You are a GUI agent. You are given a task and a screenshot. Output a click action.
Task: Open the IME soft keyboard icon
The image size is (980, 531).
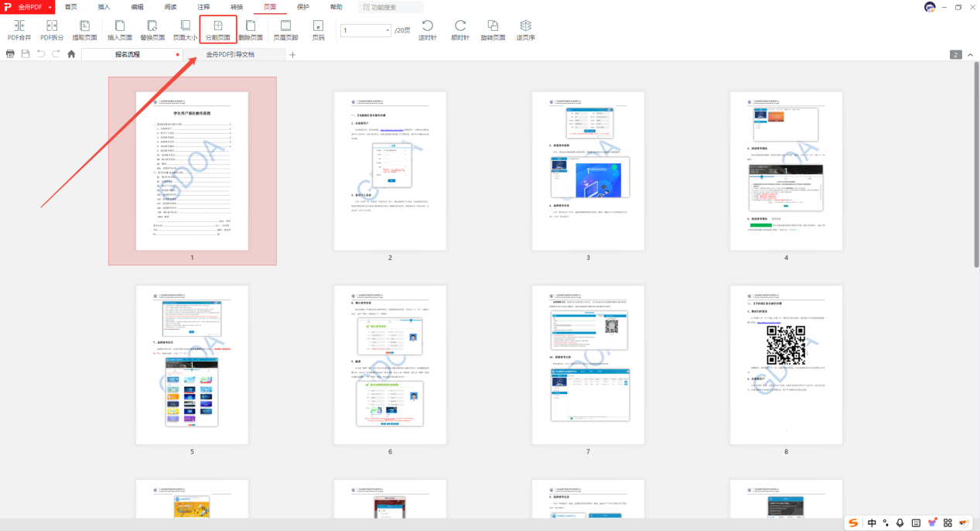click(916, 523)
